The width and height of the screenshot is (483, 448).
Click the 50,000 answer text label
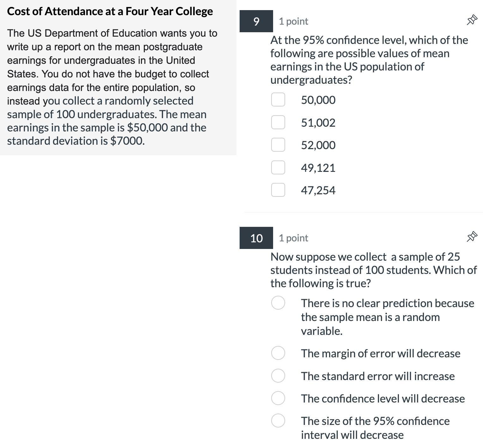tap(318, 100)
